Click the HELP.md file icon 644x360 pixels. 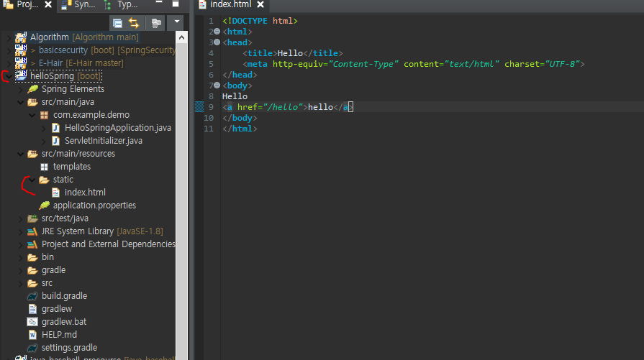click(x=32, y=335)
